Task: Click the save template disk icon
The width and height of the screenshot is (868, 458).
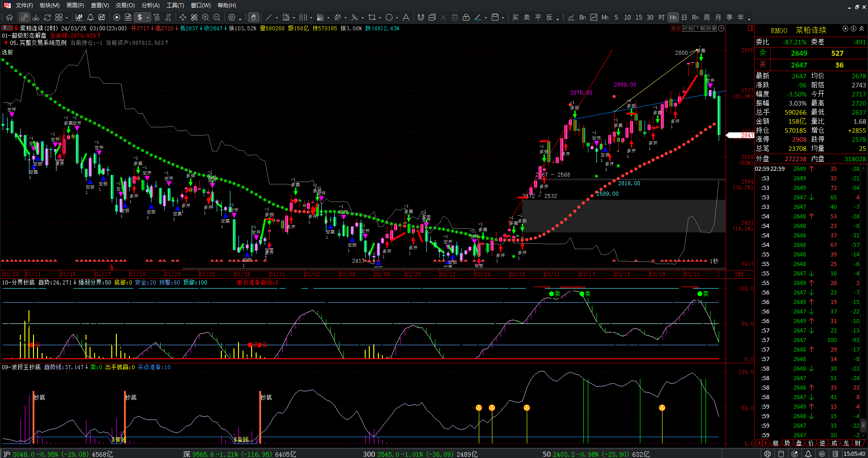Action: pos(495,17)
